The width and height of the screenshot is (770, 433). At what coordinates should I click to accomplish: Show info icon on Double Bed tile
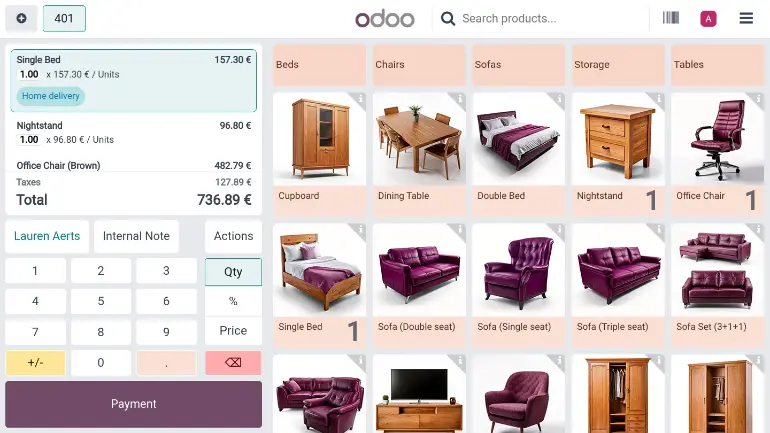(x=559, y=99)
